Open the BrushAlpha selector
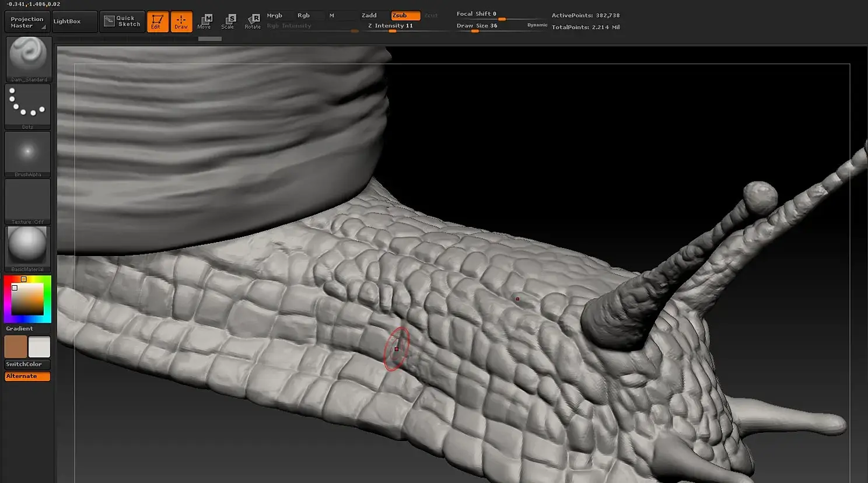The image size is (868, 483). tap(28, 153)
